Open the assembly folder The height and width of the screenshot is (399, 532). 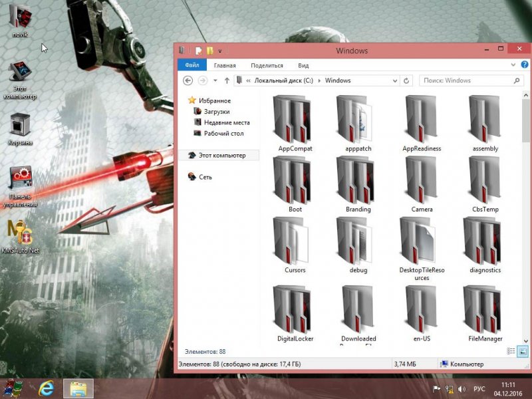point(485,123)
